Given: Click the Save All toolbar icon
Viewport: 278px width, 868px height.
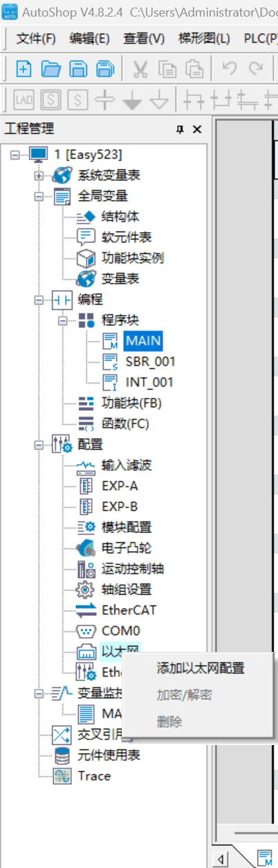Looking at the screenshot, I should 105,68.
